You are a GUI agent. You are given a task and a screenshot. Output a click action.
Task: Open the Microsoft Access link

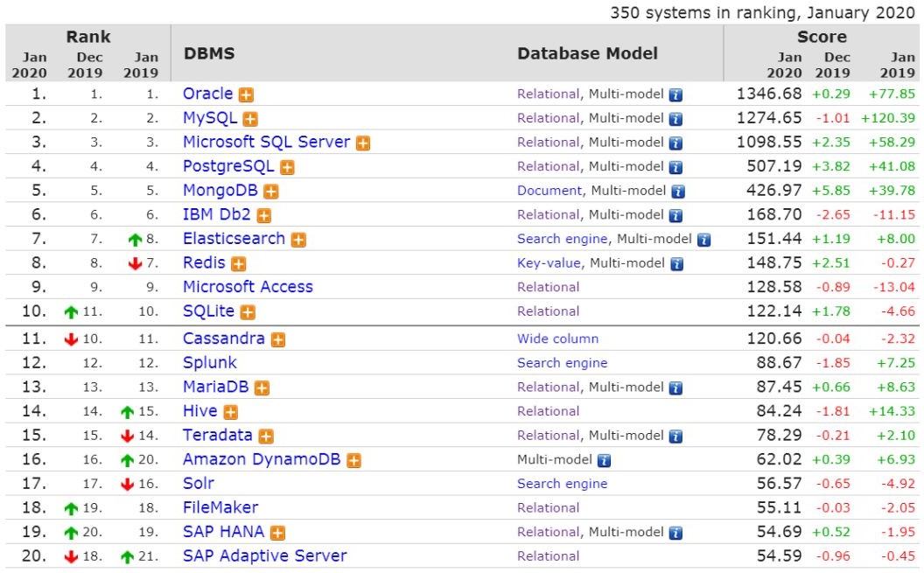248,287
